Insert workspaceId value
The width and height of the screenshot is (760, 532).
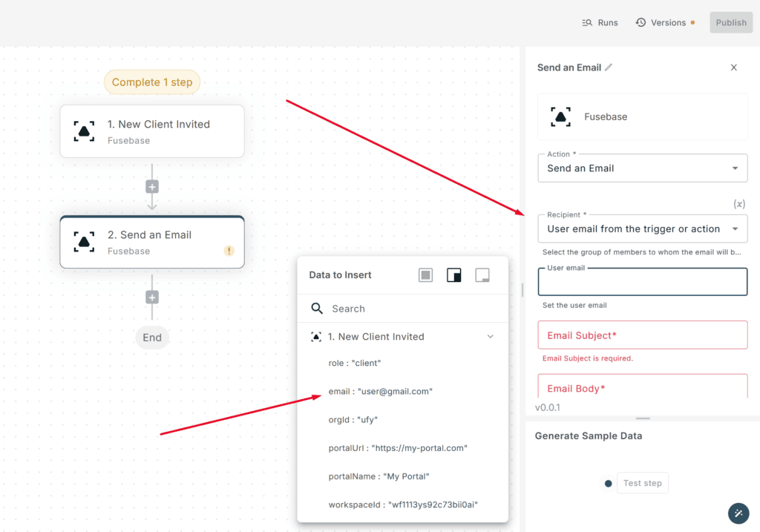click(x=403, y=505)
